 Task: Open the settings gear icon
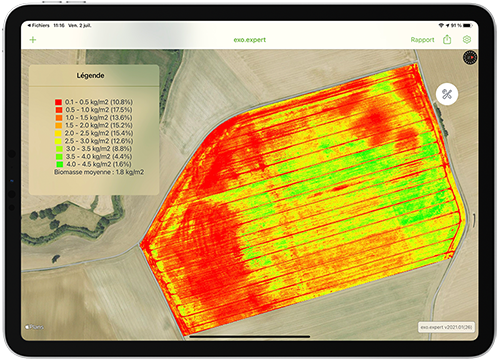(x=467, y=40)
